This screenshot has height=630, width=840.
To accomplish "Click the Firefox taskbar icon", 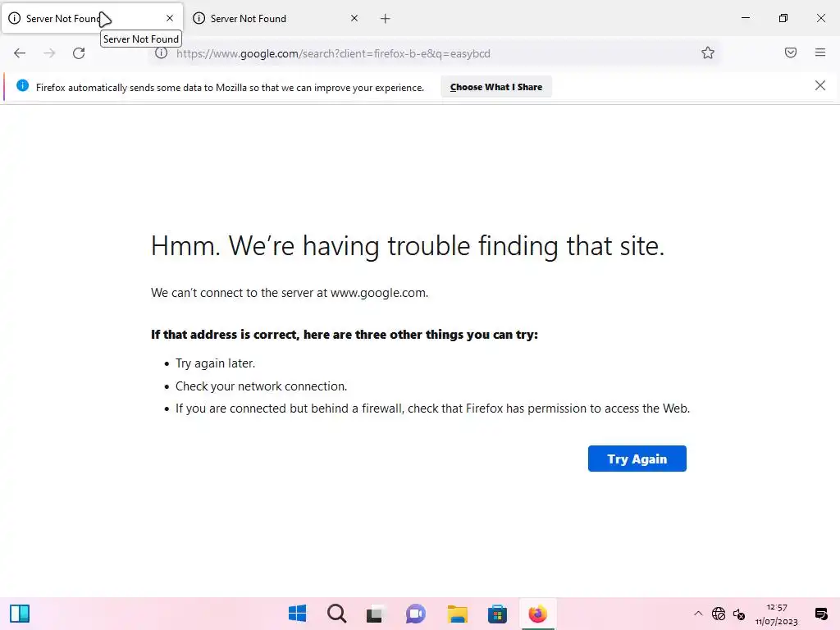I will click(537, 614).
